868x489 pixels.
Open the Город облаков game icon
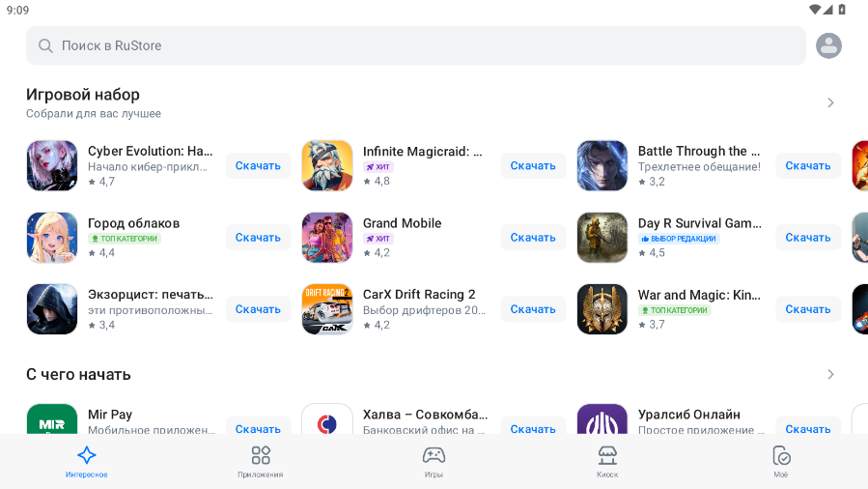pos(52,238)
